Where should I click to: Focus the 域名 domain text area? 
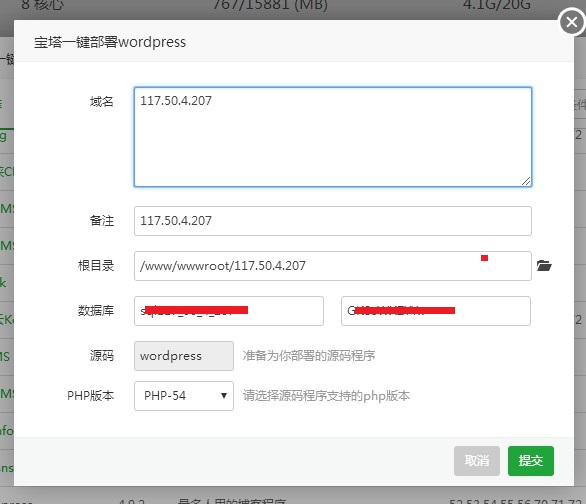pos(333,137)
